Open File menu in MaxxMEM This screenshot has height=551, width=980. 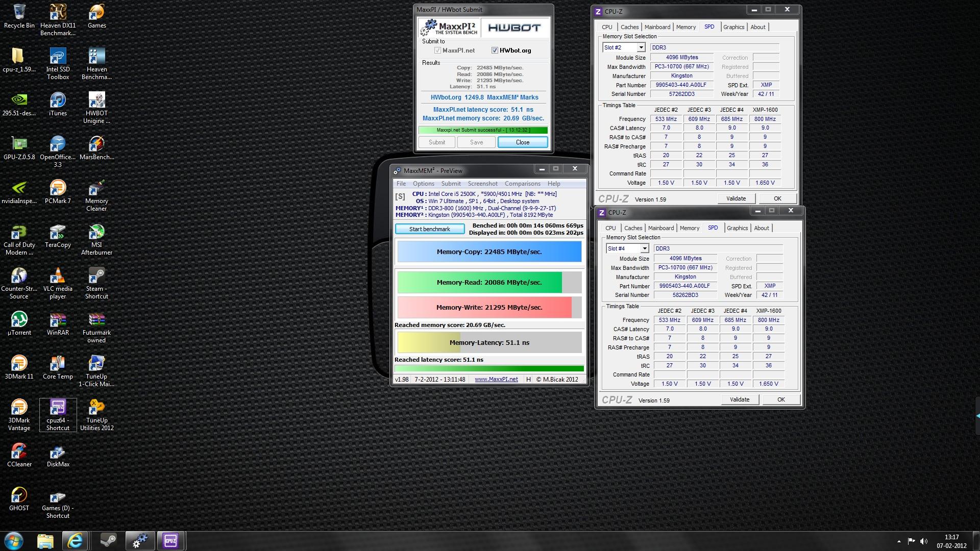tap(401, 184)
